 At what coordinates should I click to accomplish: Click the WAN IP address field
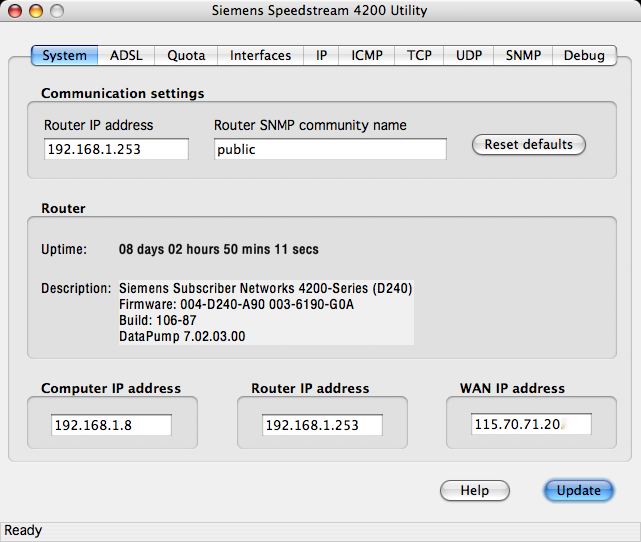[x=531, y=424]
